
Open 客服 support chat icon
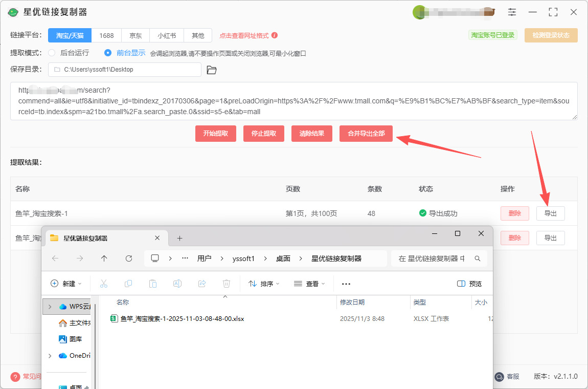(499, 377)
